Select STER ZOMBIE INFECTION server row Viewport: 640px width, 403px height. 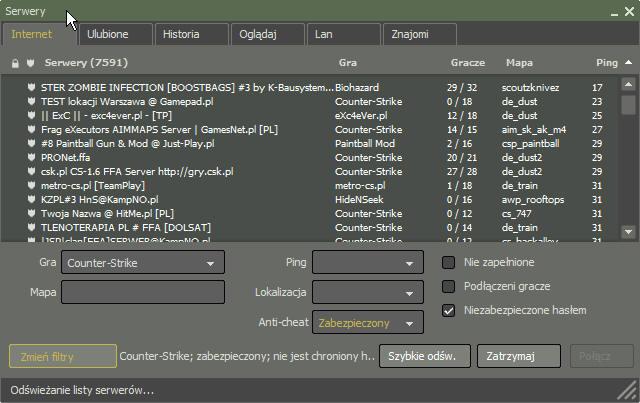[x=310, y=87]
